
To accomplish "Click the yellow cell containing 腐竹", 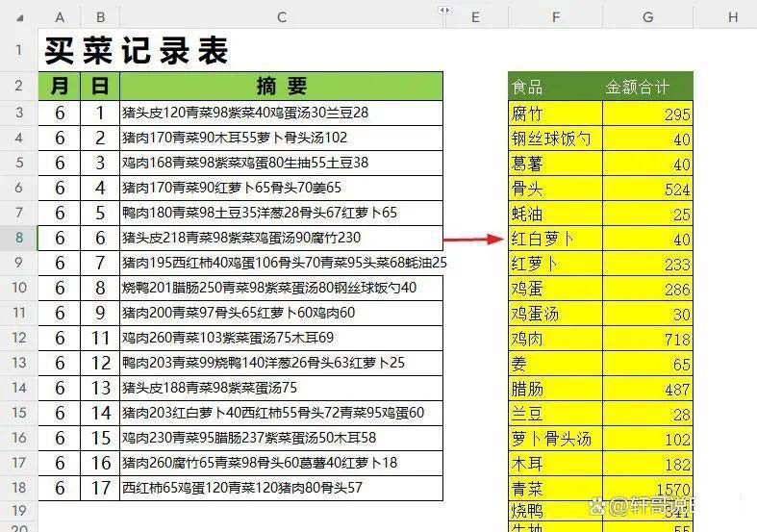I will pos(556,114).
